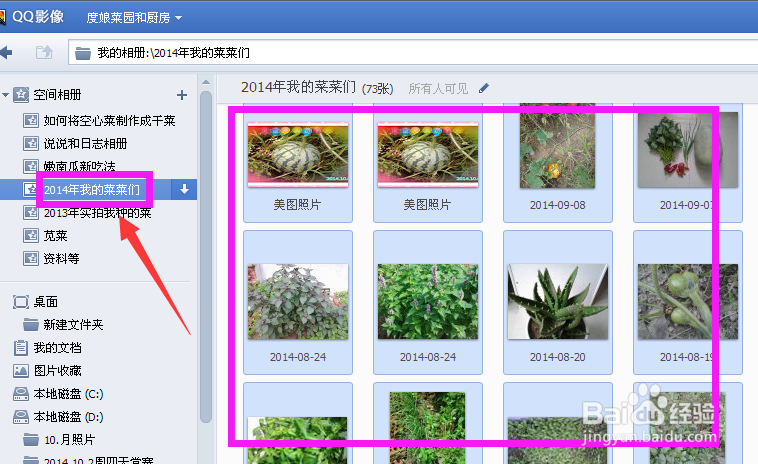
Task: Open the 10.月照片 folder
Action: coord(70,440)
